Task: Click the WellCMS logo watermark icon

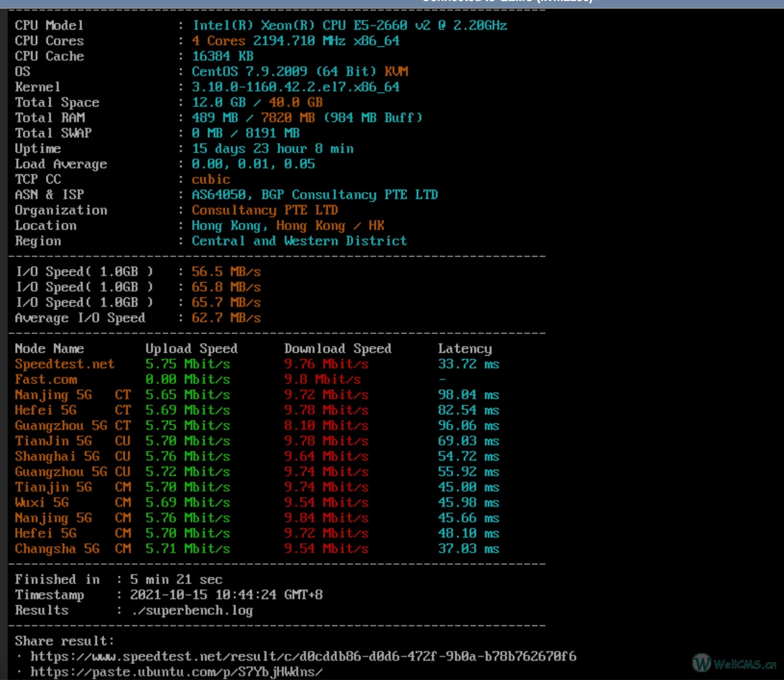Action: 701,663
